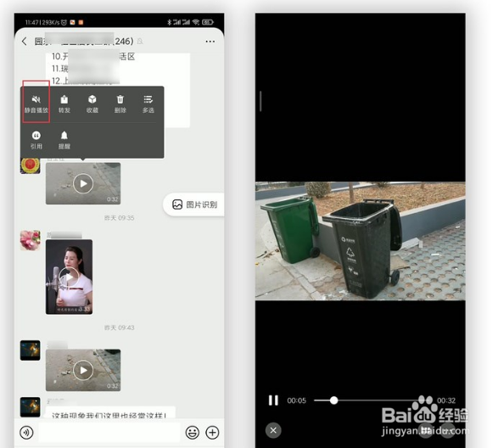
Task: Choose 静音播放 mute play option
Action: click(36, 104)
